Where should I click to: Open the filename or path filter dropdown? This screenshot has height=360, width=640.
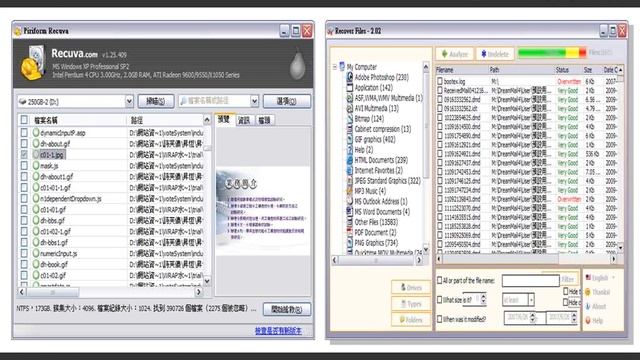pyautogui.click(x=254, y=101)
